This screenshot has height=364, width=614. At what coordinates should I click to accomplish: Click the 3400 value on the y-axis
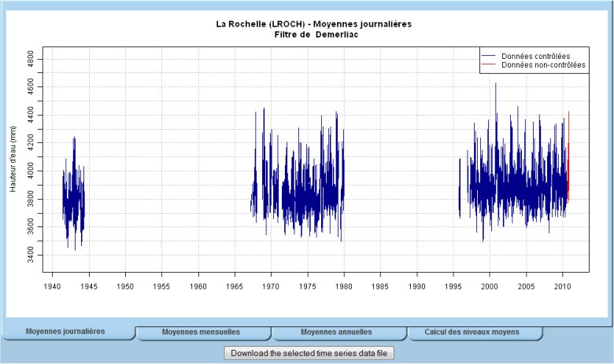point(29,256)
